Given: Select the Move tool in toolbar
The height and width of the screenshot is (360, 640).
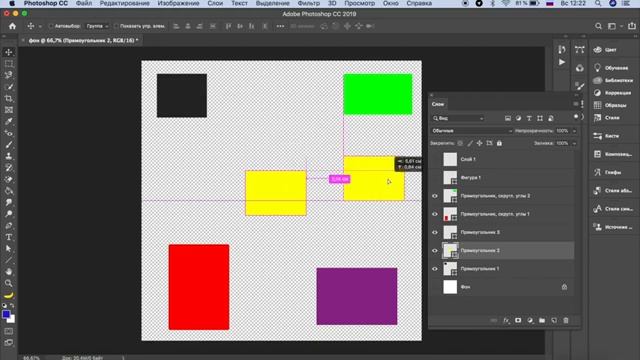Looking at the screenshot, I should [9, 52].
